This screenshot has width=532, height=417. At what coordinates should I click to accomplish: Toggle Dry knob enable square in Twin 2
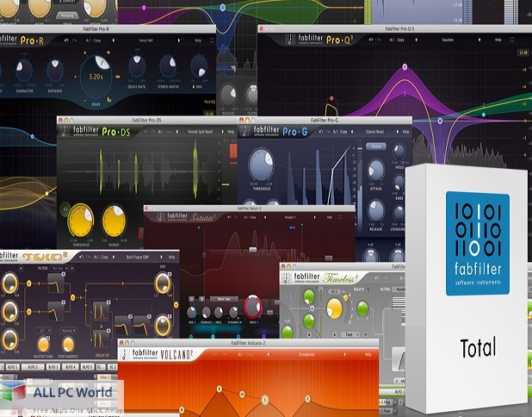[169, 274]
